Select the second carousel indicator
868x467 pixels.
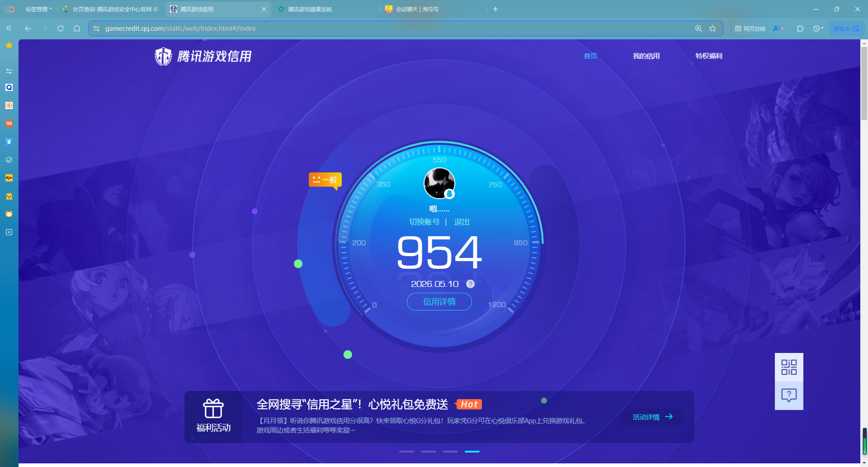(429, 452)
